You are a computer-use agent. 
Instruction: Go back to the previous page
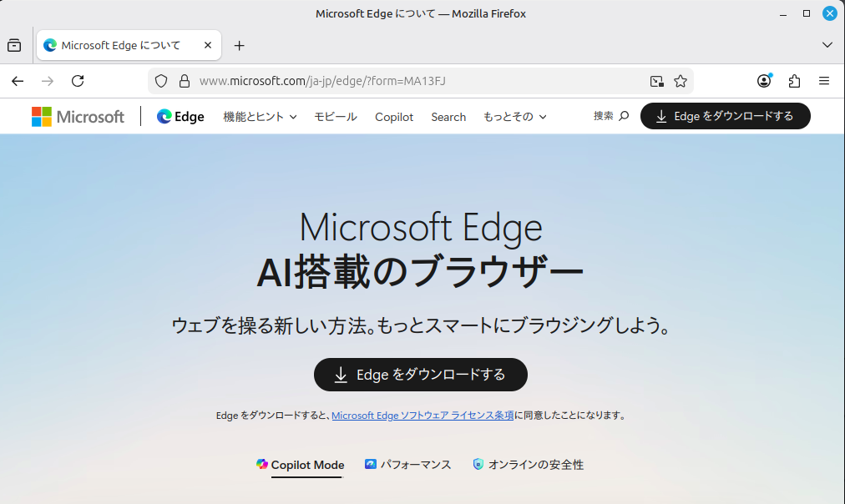pos(18,81)
